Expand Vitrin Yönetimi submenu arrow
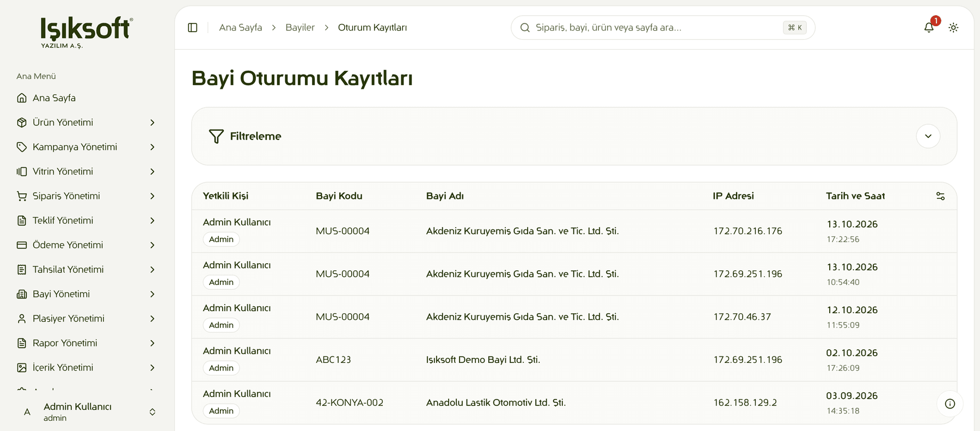Image resolution: width=980 pixels, height=431 pixels. tap(152, 172)
